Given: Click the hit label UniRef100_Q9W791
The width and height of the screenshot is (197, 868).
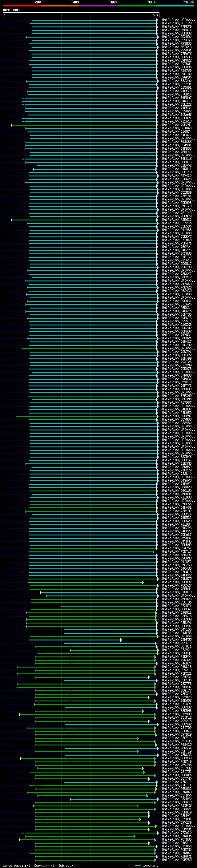Looking at the screenshot, I should [x=177, y=352].
